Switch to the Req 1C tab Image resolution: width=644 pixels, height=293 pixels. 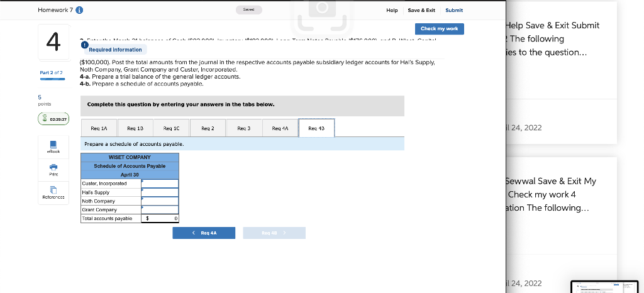171,128
